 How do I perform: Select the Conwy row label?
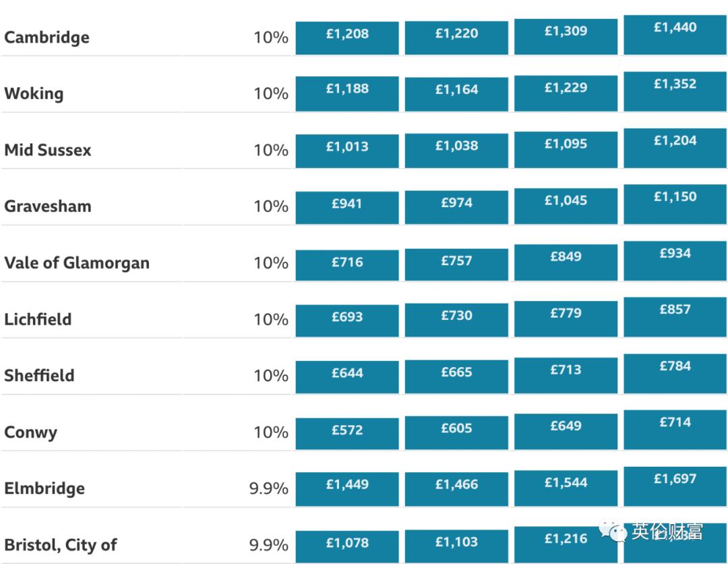tap(30, 432)
